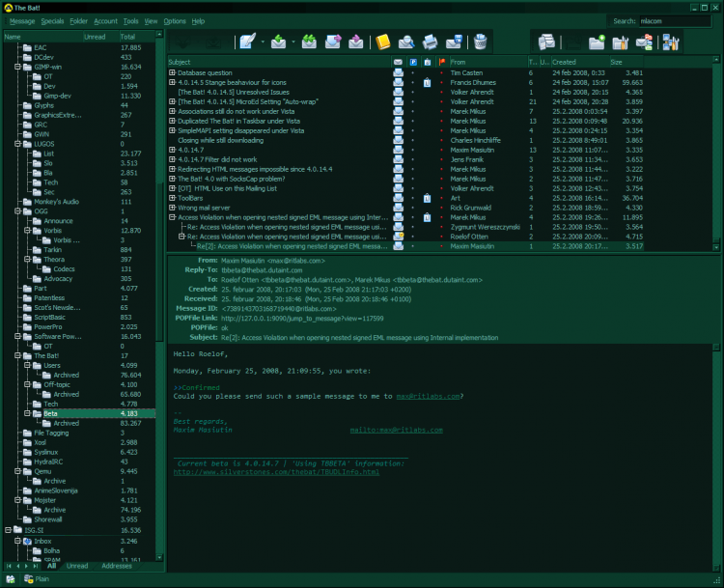Open the Folder menu
This screenshot has height=588, width=724.
click(78, 21)
